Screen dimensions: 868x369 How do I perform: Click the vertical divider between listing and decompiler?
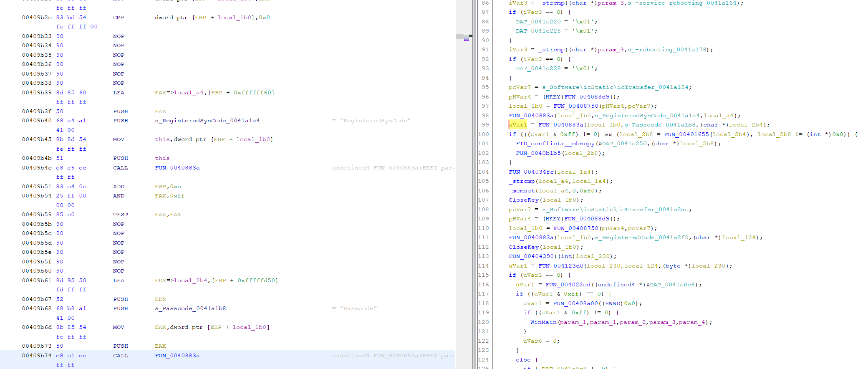click(474, 184)
